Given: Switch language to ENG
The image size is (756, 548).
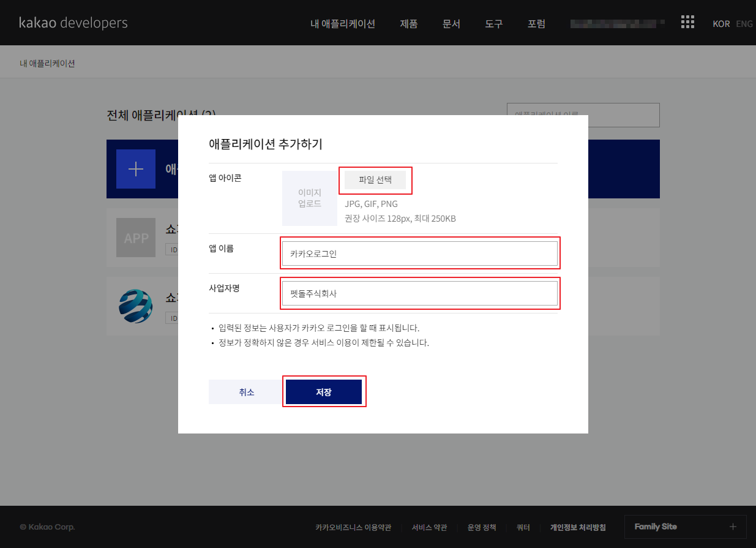Looking at the screenshot, I should (744, 24).
